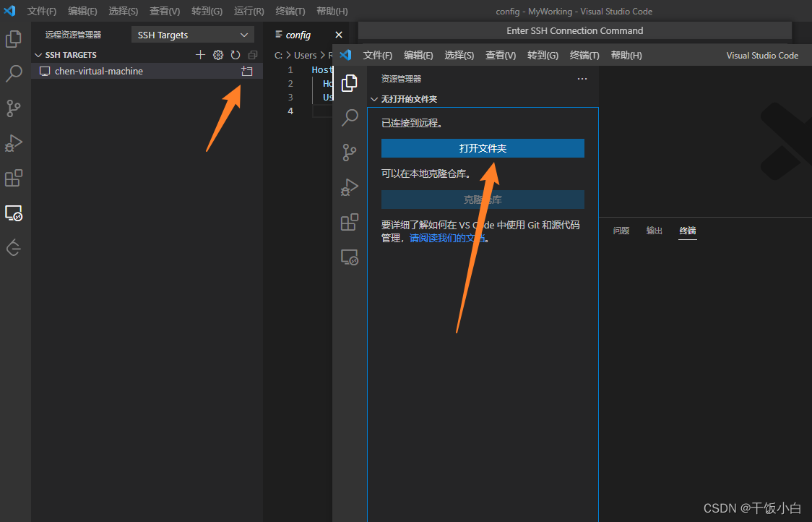Open Run and Debug in the left activity bar
Viewport: 812px width, 522px height.
point(14,143)
